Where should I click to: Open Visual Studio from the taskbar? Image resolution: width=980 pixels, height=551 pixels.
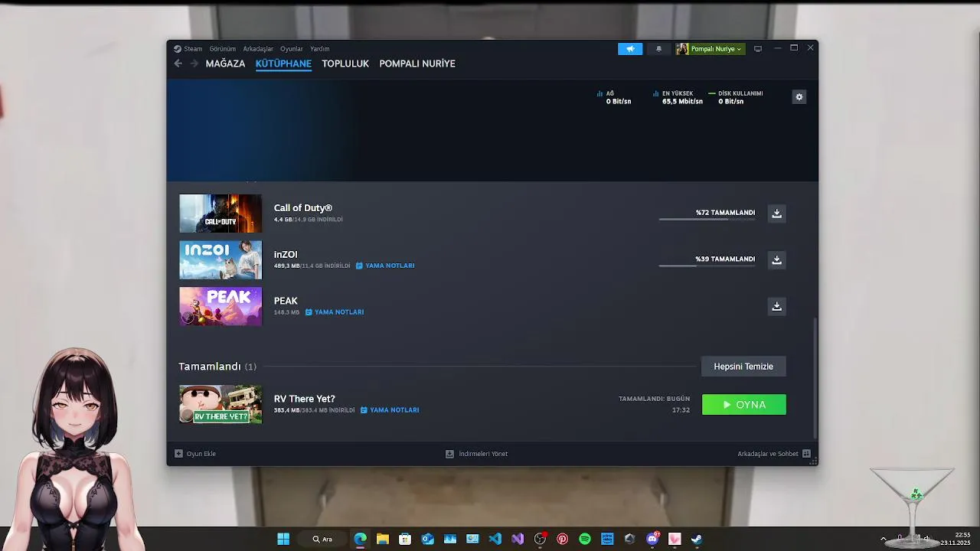tap(518, 539)
